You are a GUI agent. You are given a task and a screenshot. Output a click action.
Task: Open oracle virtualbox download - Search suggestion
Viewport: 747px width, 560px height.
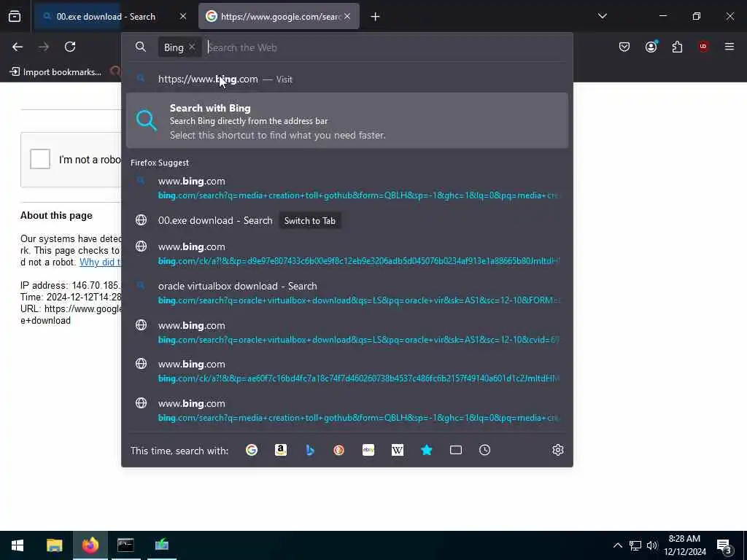347,293
